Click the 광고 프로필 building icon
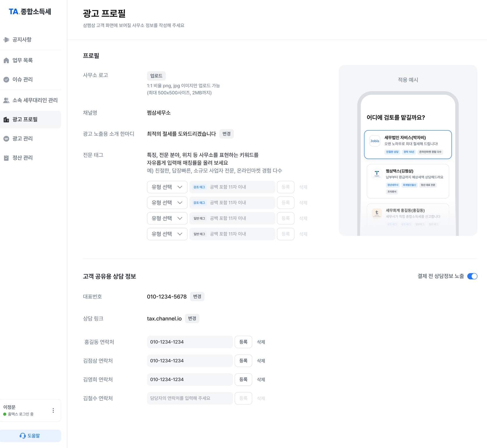The height and width of the screenshot is (448, 487). (6, 120)
